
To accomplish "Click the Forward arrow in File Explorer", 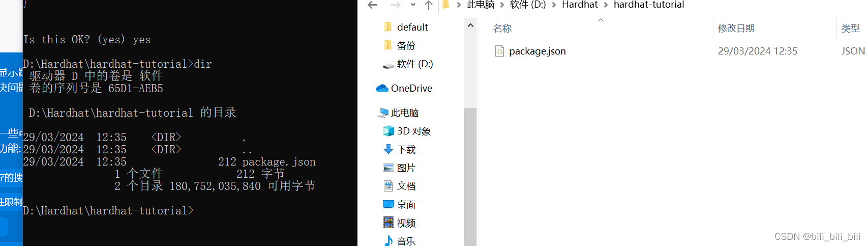I will point(396,5).
